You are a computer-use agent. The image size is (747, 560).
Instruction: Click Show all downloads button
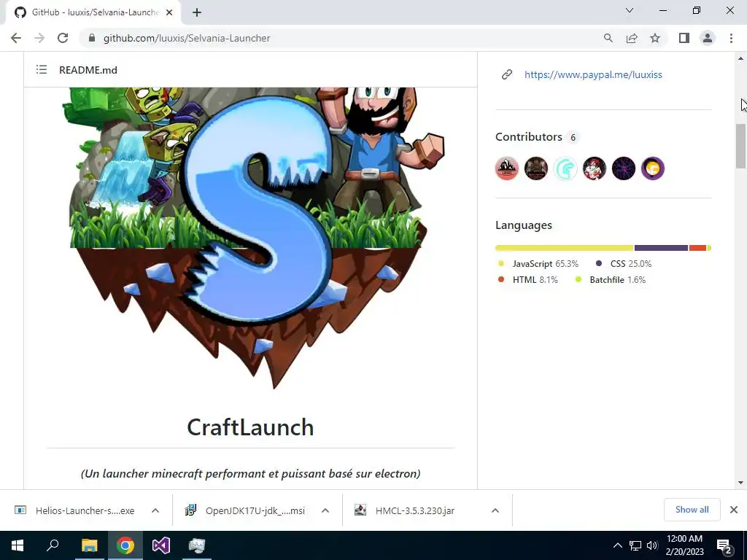coord(692,510)
